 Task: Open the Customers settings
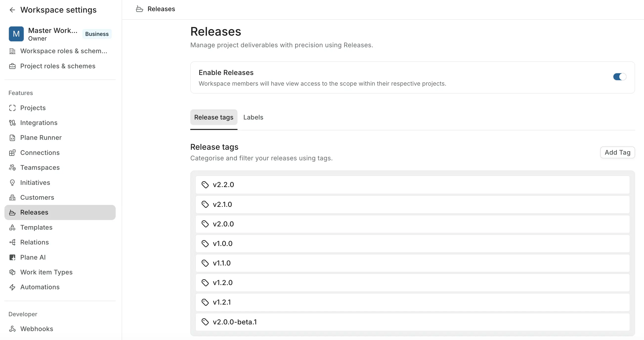(60, 197)
